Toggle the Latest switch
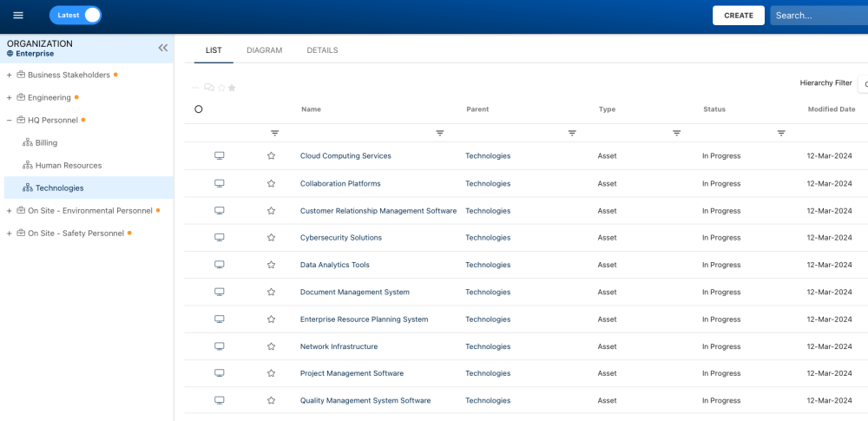 76,16
